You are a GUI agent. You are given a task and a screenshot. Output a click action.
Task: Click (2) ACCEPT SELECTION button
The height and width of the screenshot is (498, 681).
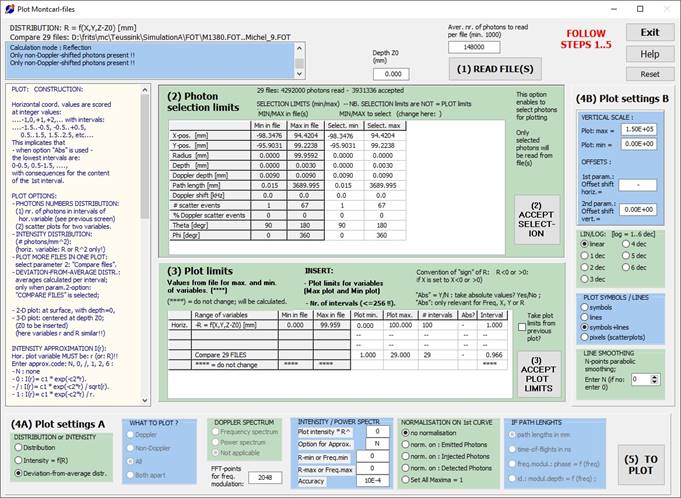pos(537,220)
